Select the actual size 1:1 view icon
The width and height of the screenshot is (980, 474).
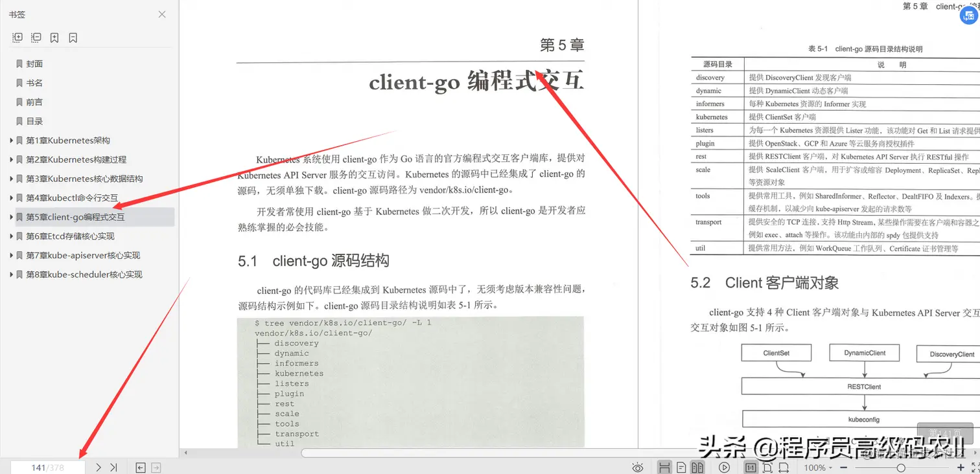[749, 467]
